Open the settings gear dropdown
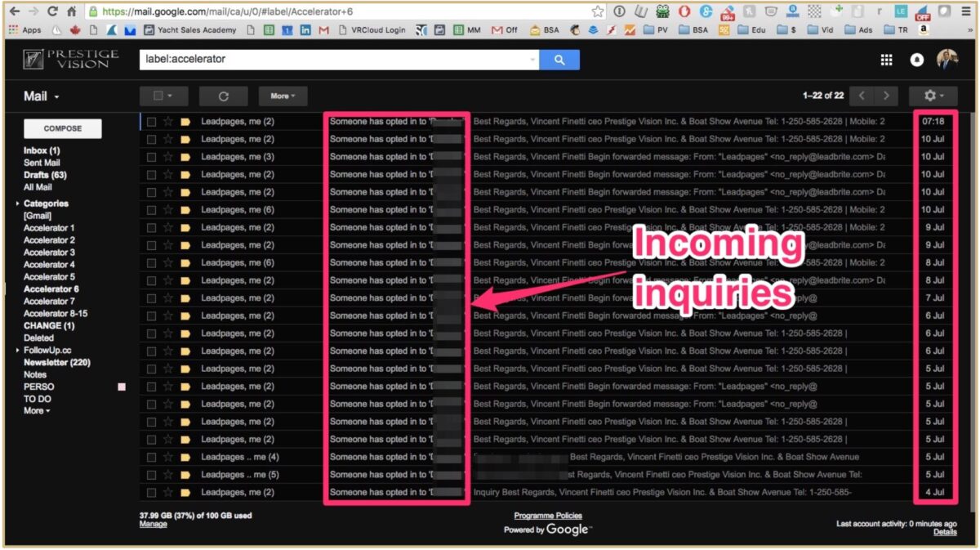 pyautogui.click(x=933, y=96)
